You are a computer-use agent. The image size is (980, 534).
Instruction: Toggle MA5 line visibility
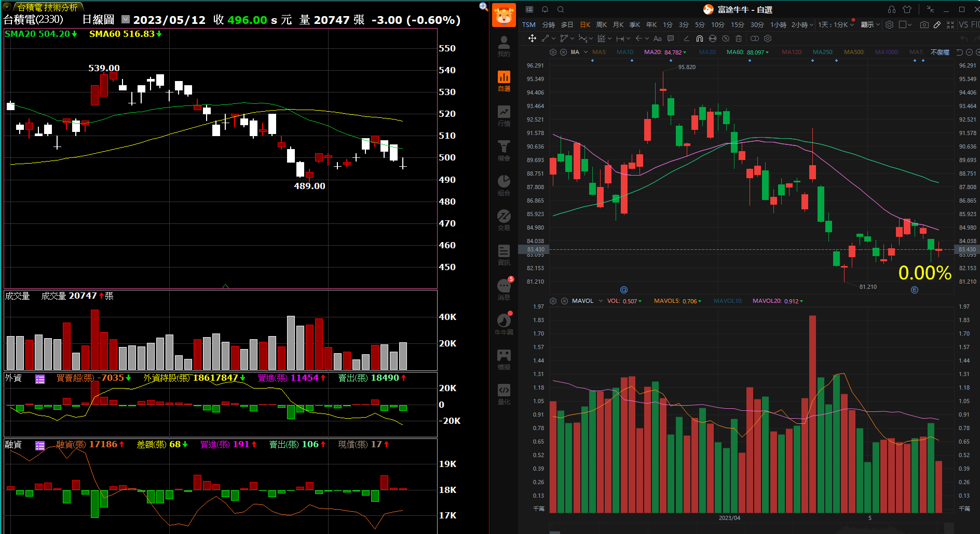pyautogui.click(x=599, y=52)
